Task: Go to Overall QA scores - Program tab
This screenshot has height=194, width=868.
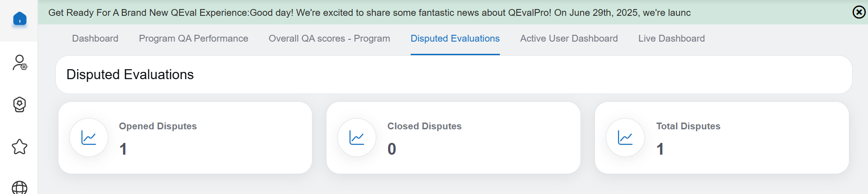Action: click(329, 39)
